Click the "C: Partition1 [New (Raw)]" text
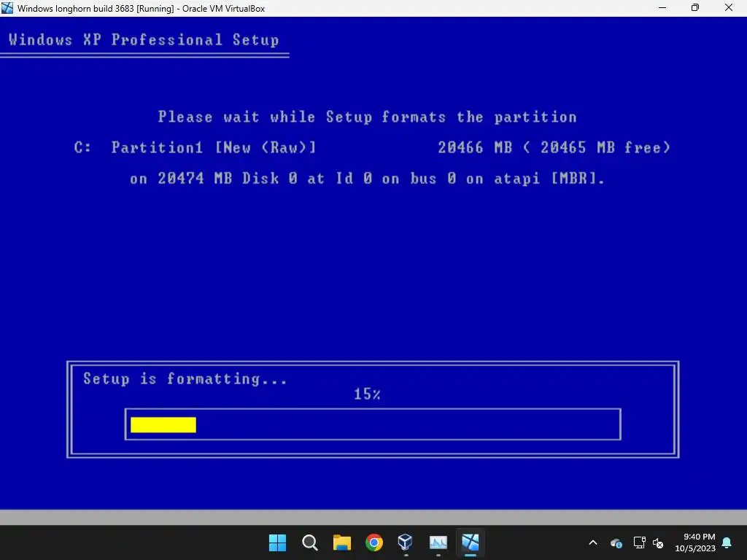747x560 pixels. pyautogui.click(x=196, y=147)
